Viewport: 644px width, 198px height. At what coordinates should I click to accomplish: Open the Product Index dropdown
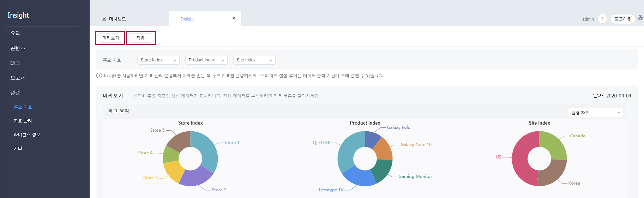click(x=206, y=60)
